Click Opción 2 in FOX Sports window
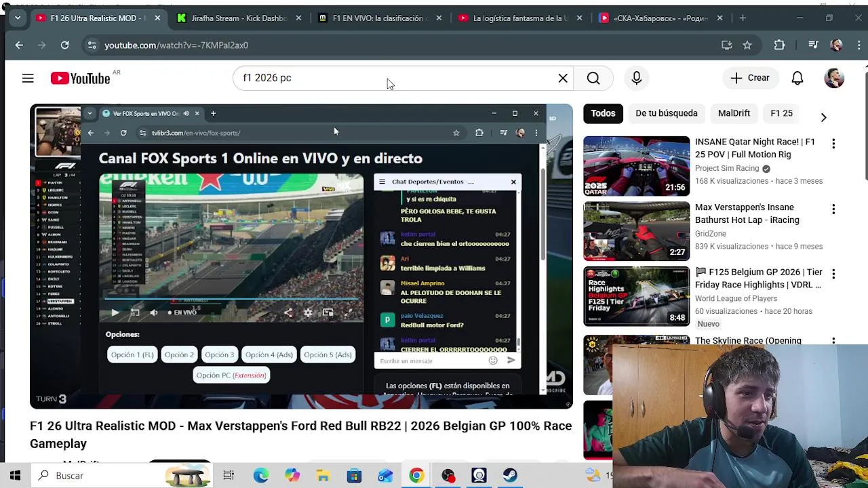 [x=179, y=354]
